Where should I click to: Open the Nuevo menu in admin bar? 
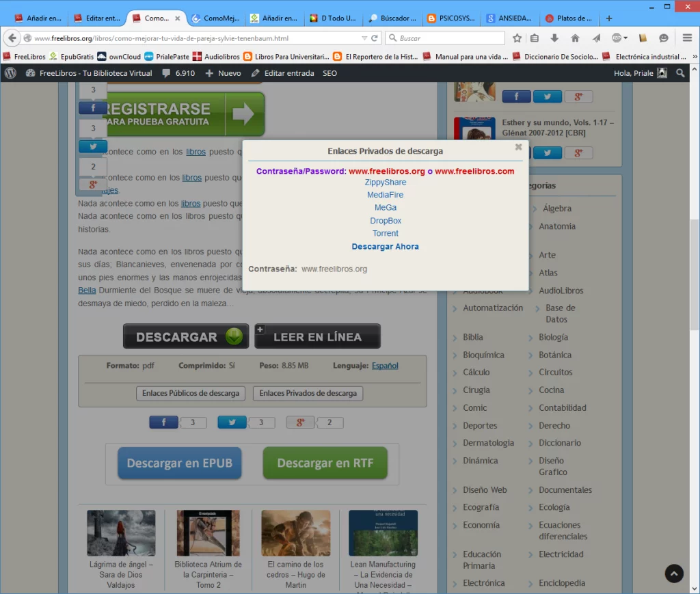tap(223, 73)
